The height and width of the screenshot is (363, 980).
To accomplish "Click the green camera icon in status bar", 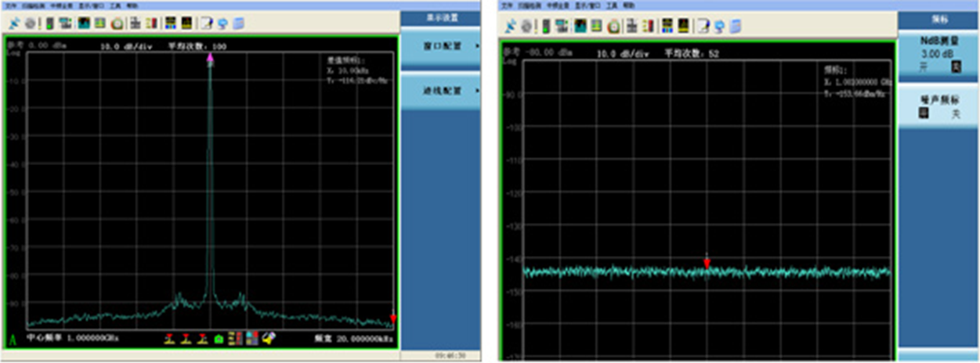I will pos(220,338).
